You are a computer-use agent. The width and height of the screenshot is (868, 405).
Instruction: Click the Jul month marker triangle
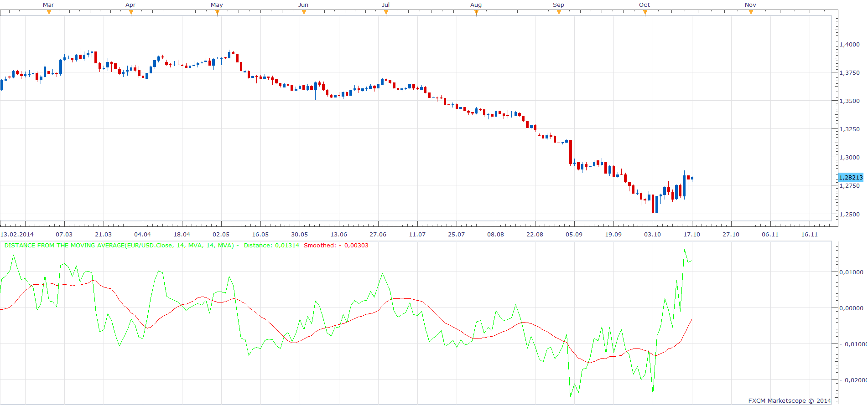pyautogui.click(x=386, y=12)
